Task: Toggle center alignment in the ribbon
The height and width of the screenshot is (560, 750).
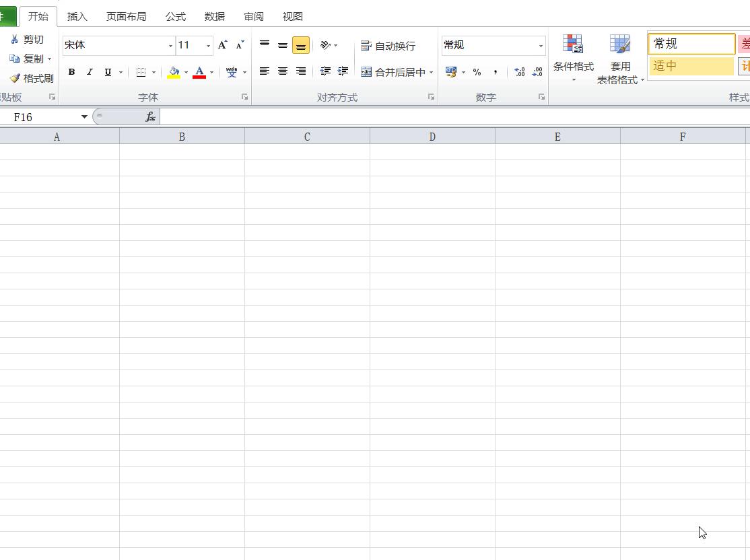Action: pyautogui.click(x=282, y=71)
